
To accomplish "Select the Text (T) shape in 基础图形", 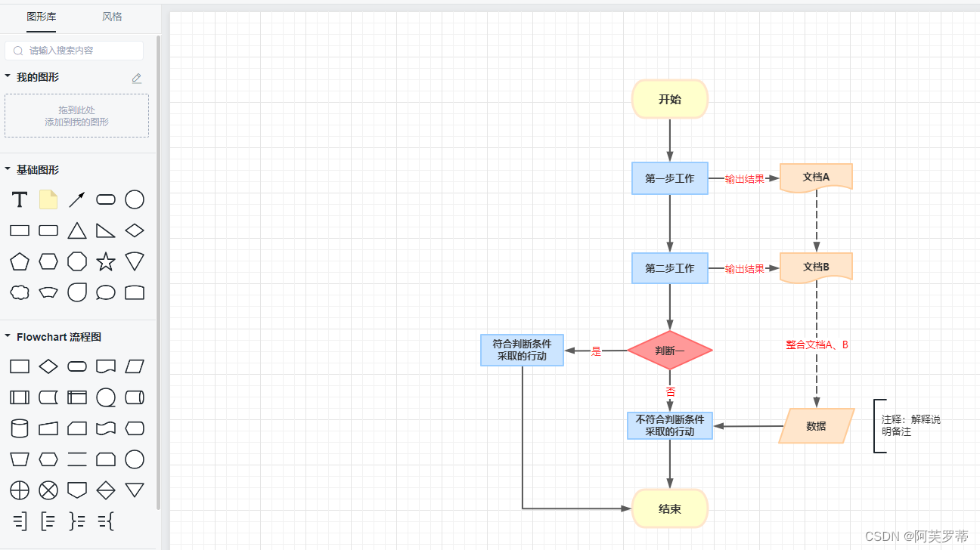I will pyautogui.click(x=20, y=199).
